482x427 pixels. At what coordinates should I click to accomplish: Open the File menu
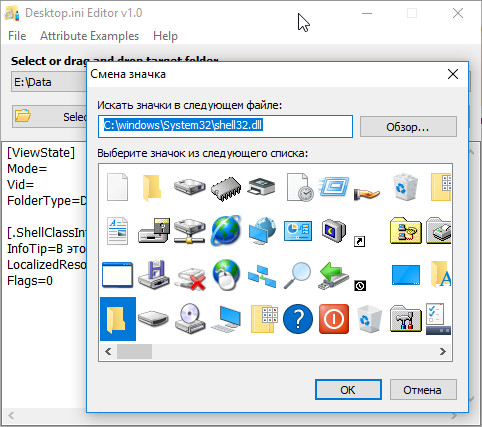[17, 36]
